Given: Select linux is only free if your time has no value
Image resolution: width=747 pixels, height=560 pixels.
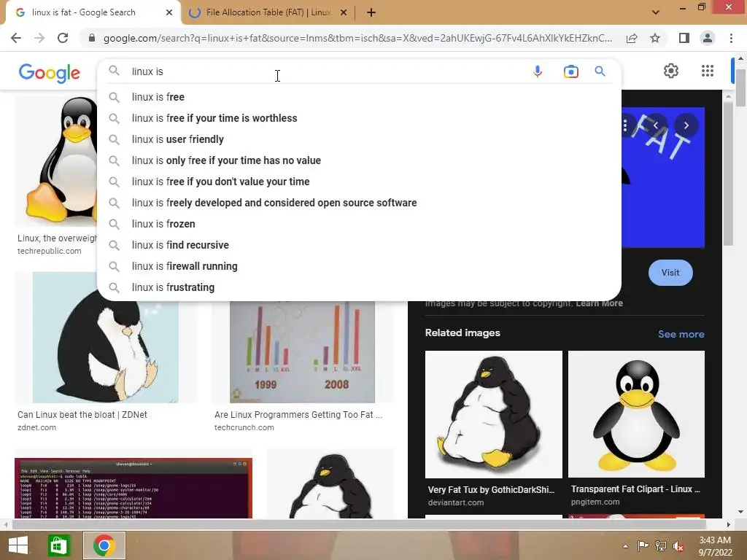Looking at the screenshot, I should (359, 160).
